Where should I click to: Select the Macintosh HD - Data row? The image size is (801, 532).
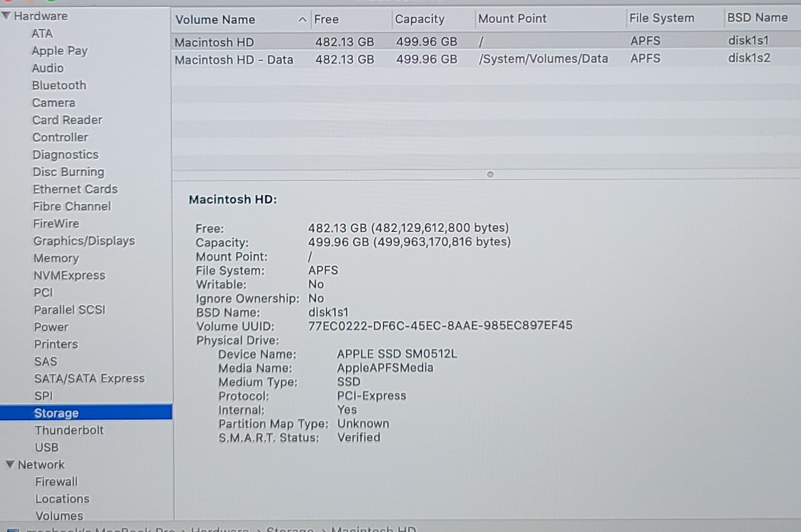click(x=234, y=60)
